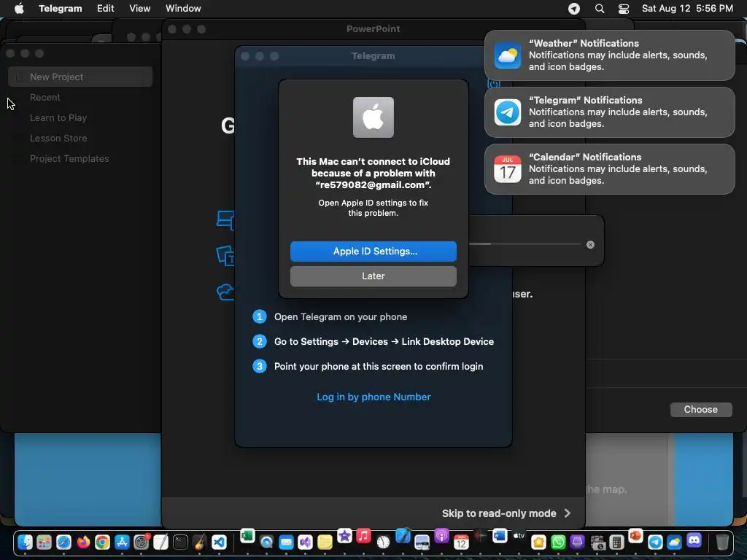Open the Edit menu

105,8
